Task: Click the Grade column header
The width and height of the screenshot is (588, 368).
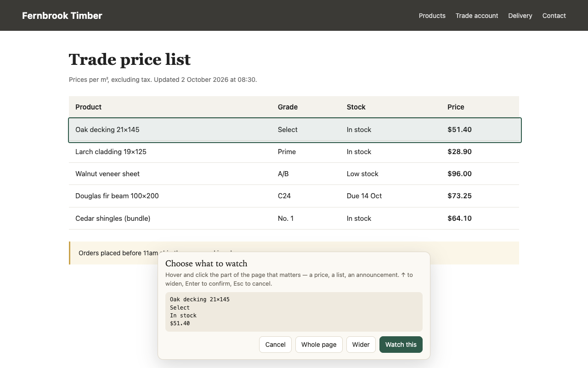Action: [x=306, y=107]
